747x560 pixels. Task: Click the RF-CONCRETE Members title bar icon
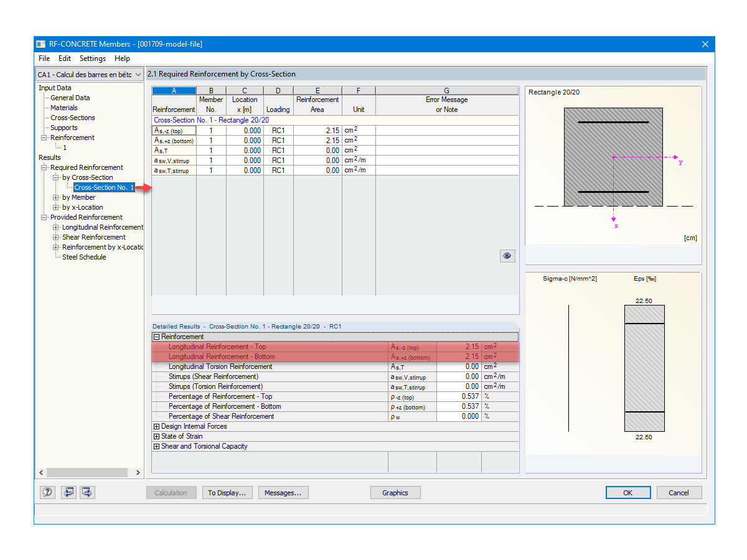click(x=41, y=44)
